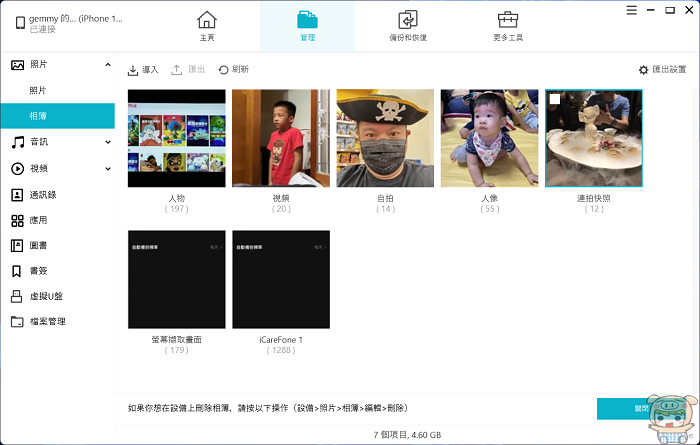The height and width of the screenshot is (445, 700).
Task: Open the 自拍 album thumbnail
Action: (385, 138)
